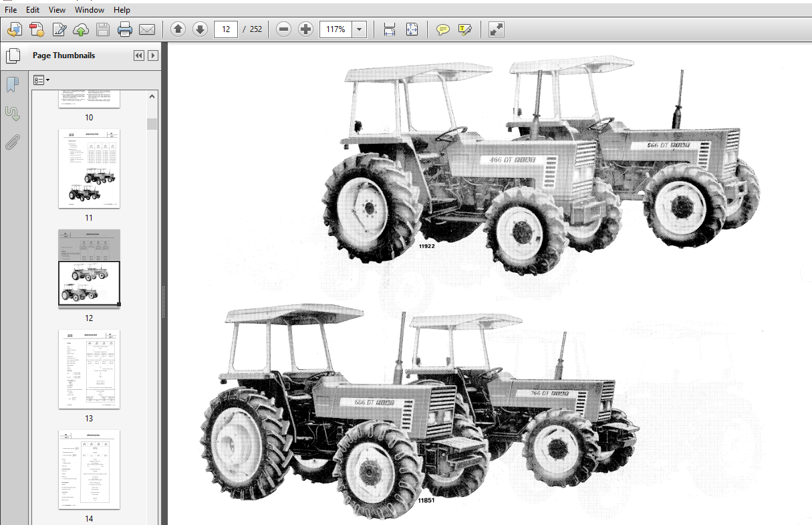Image resolution: width=812 pixels, height=525 pixels.
Task: Click the Export PDF file icon
Action: click(37, 29)
